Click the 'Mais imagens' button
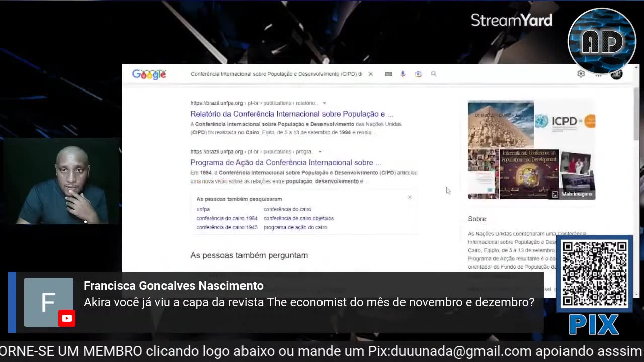Image resolution: width=644 pixels, height=362 pixels. 572,194
